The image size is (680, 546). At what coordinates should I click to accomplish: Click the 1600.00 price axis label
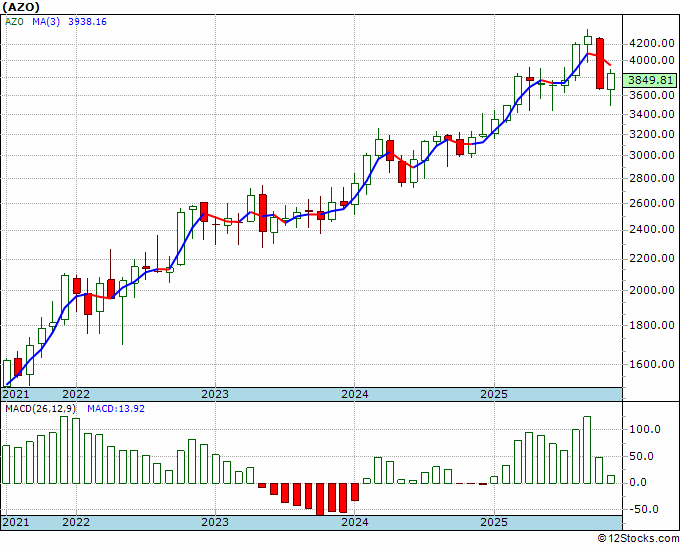pyautogui.click(x=651, y=364)
